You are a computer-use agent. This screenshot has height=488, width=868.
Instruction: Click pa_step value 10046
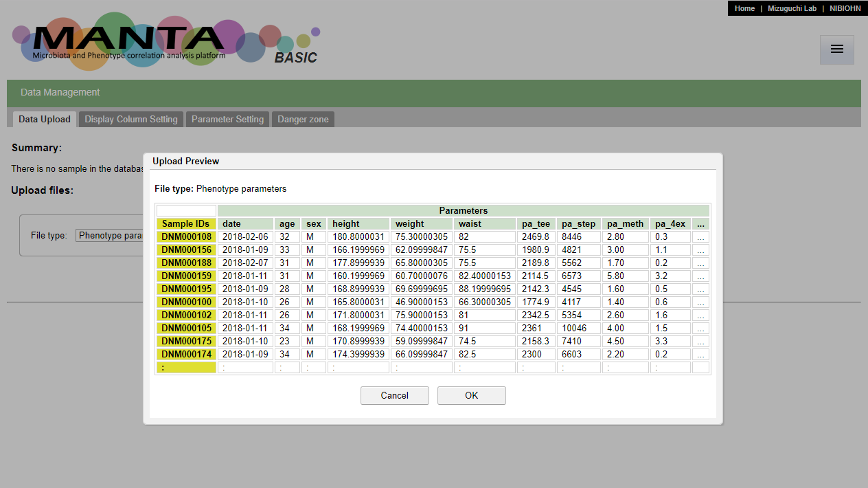pyautogui.click(x=579, y=328)
